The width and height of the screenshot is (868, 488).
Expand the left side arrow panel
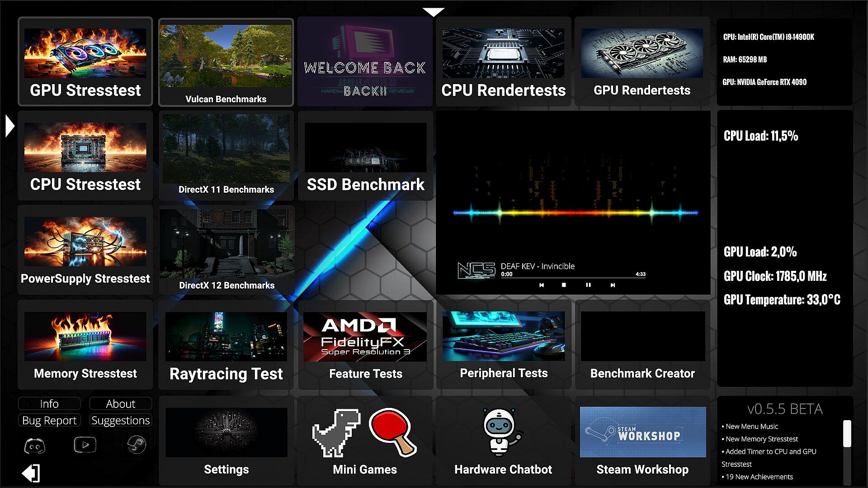pos(10,126)
